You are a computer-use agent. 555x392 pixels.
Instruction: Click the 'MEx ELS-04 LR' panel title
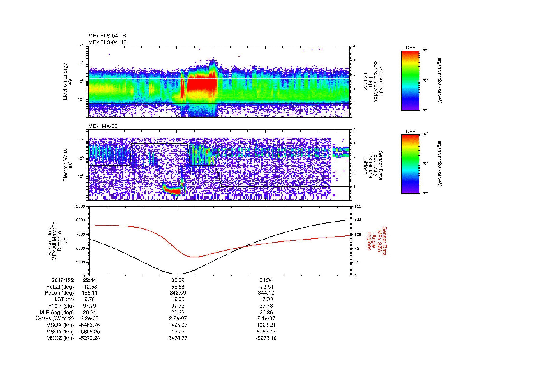point(107,36)
